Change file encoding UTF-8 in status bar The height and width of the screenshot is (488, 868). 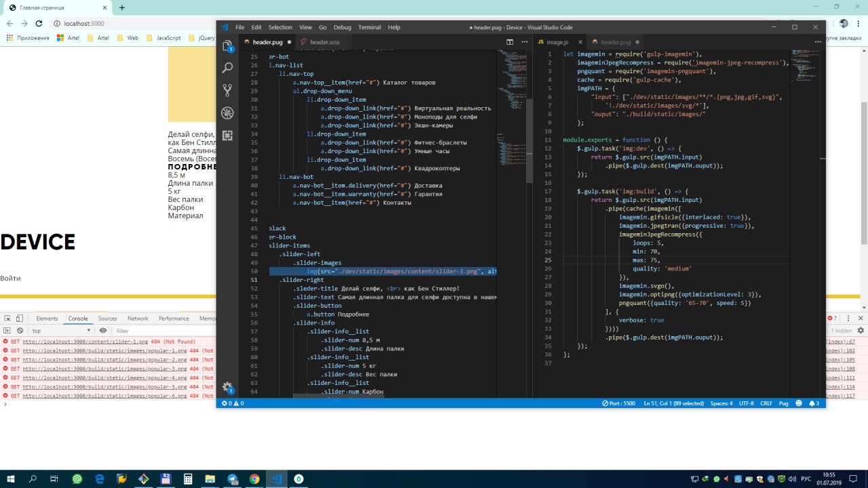point(747,403)
